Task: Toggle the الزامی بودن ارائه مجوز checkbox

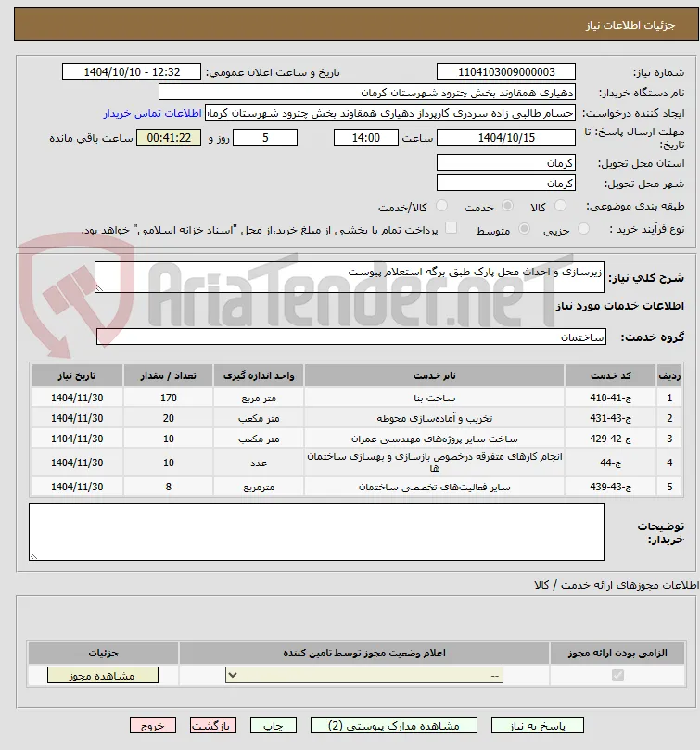Action: (617, 676)
